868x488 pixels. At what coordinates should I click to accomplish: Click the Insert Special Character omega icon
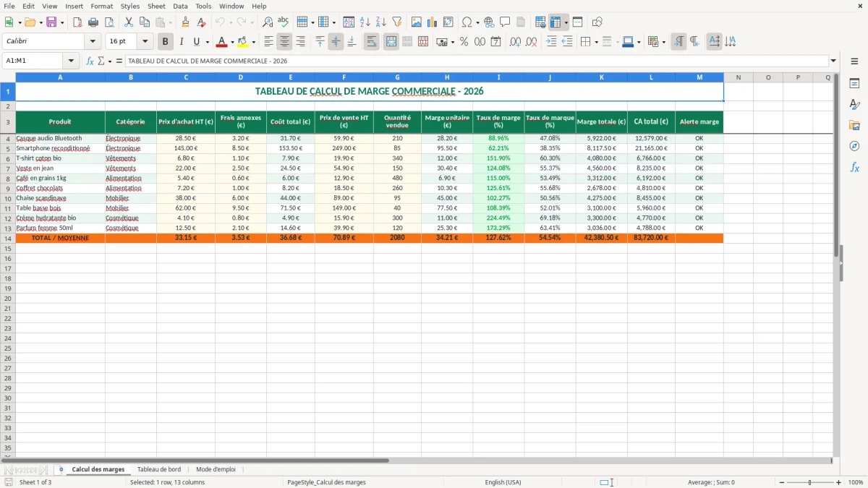467,22
